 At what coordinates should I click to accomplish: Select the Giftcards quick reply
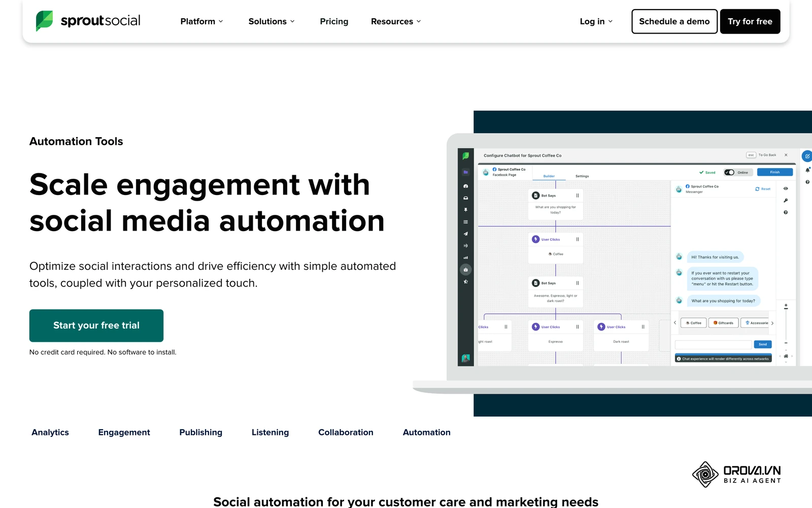[x=724, y=323]
